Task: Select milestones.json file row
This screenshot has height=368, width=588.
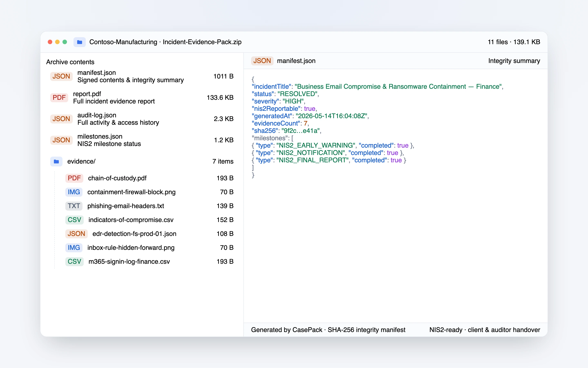Action: 142,140
